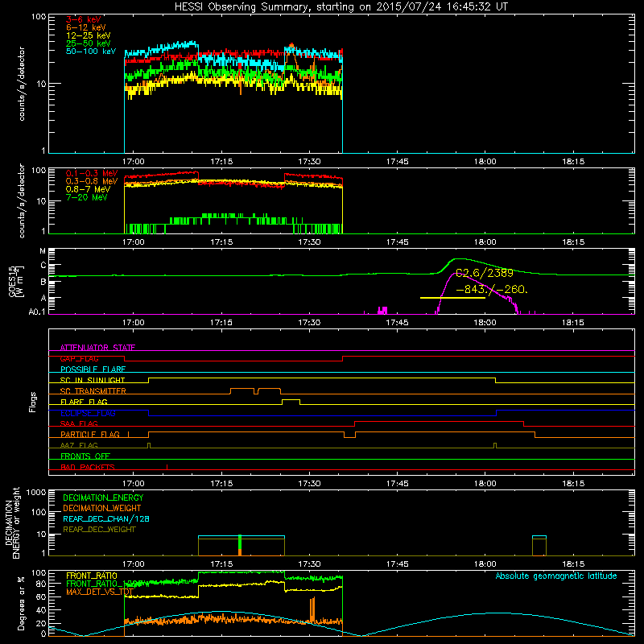The width and height of the screenshot is (644, 644).
Task: Select the PARTICLE_FLAG label
Action: point(90,435)
